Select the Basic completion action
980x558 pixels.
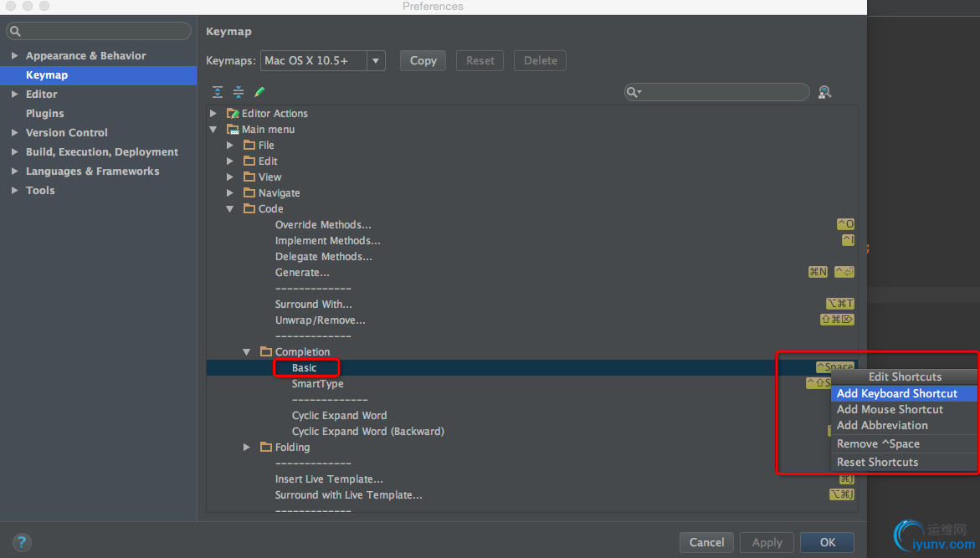coord(305,367)
